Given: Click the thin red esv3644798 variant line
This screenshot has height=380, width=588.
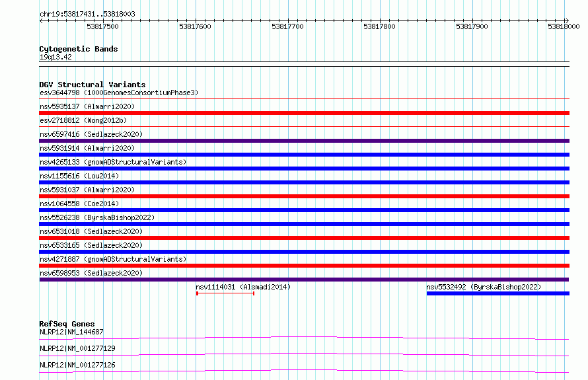Looking at the screenshot, I should pyautogui.click(x=304, y=99).
